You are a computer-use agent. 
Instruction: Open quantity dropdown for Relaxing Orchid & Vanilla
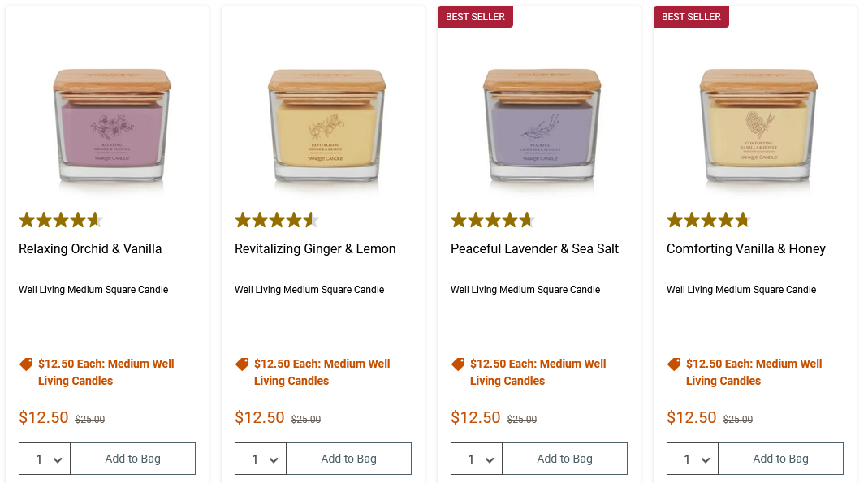click(45, 459)
